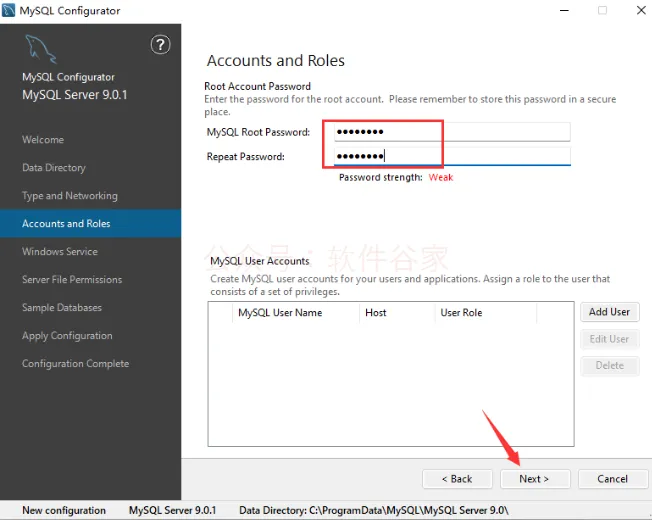This screenshot has height=520, width=652.
Task: Close the MySQL Configurator window
Action: [641, 10]
